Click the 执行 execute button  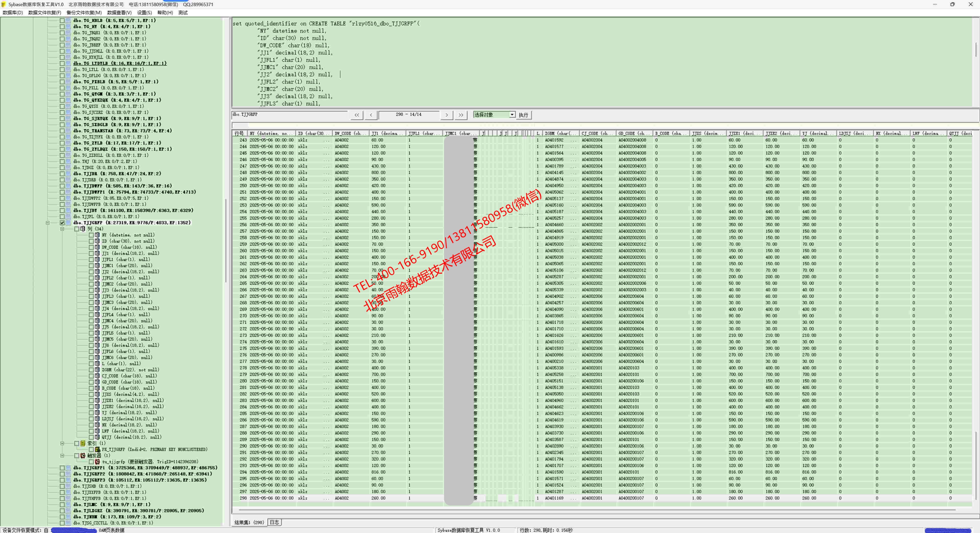[x=523, y=115]
